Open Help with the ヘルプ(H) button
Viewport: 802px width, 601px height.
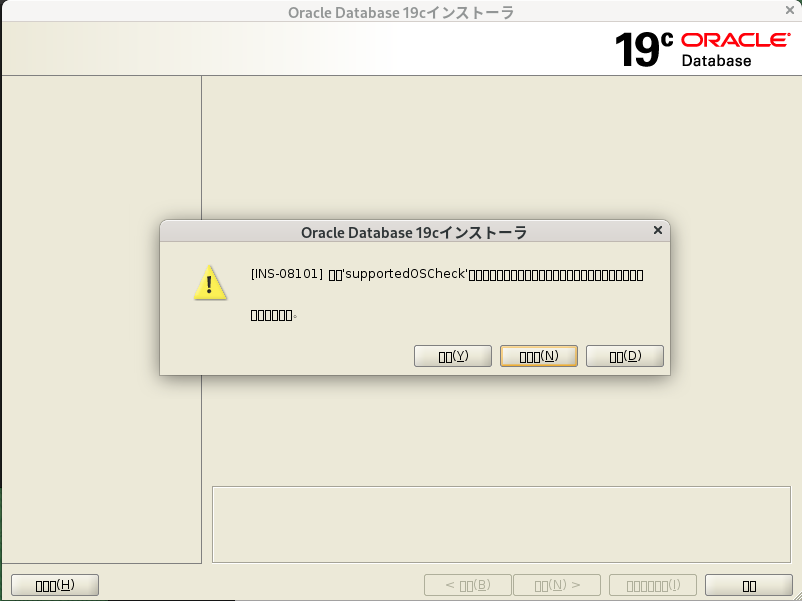click(54, 584)
